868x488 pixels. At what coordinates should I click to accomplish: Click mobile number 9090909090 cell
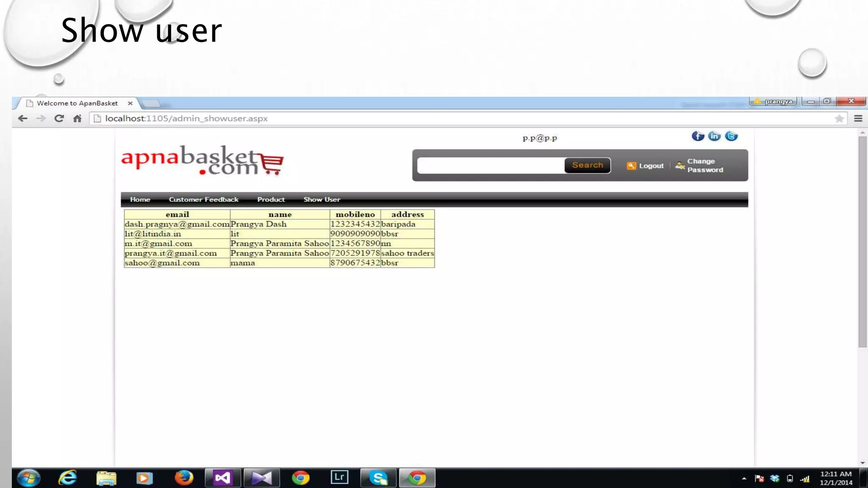click(x=355, y=234)
